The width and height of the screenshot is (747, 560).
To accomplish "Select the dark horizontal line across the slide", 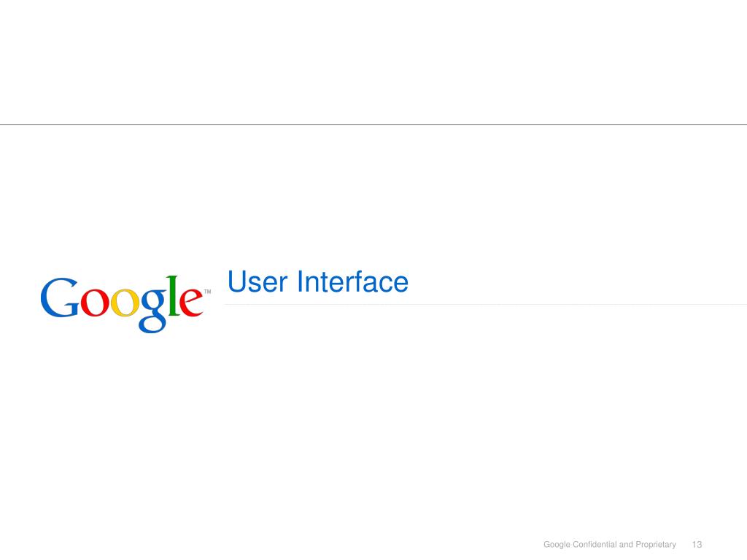I will tap(373, 124).
